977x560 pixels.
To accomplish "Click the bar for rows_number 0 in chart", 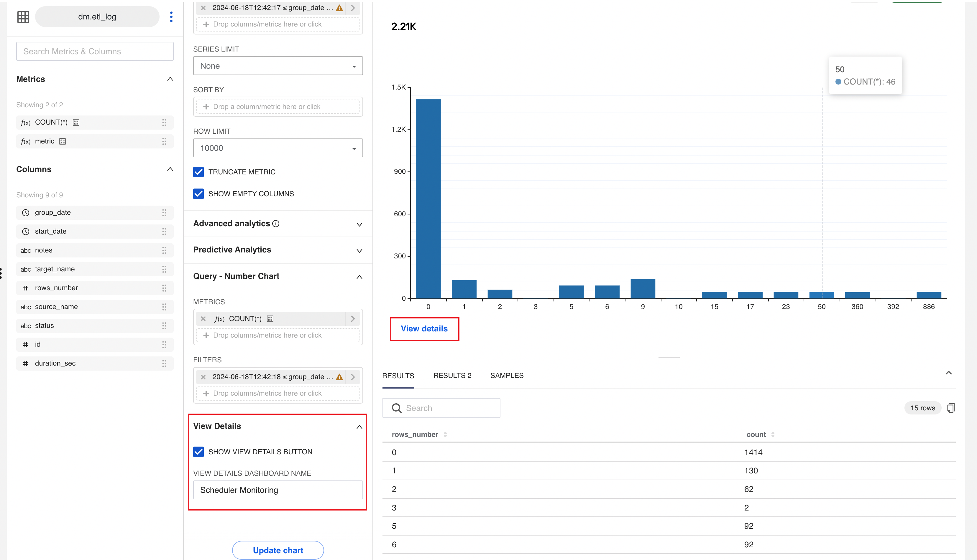I will 428,199.
